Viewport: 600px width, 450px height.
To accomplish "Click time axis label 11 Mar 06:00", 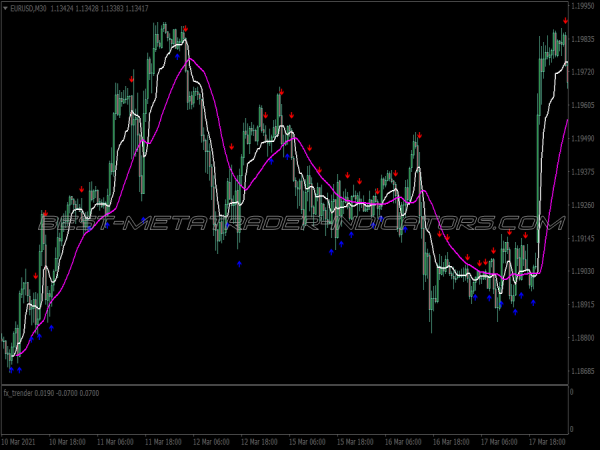I will [x=115, y=442].
